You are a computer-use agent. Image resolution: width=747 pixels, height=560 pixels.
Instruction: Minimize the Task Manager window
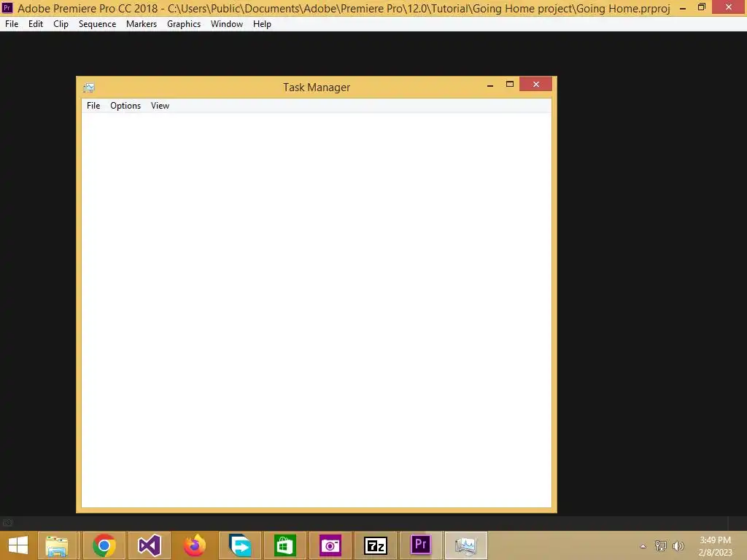[x=490, y=85]
